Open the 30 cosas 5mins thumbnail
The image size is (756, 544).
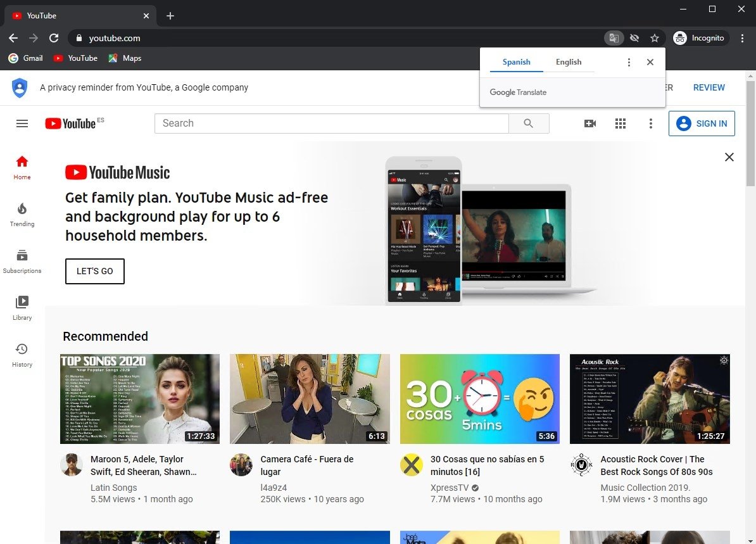[x=480, y=399]
